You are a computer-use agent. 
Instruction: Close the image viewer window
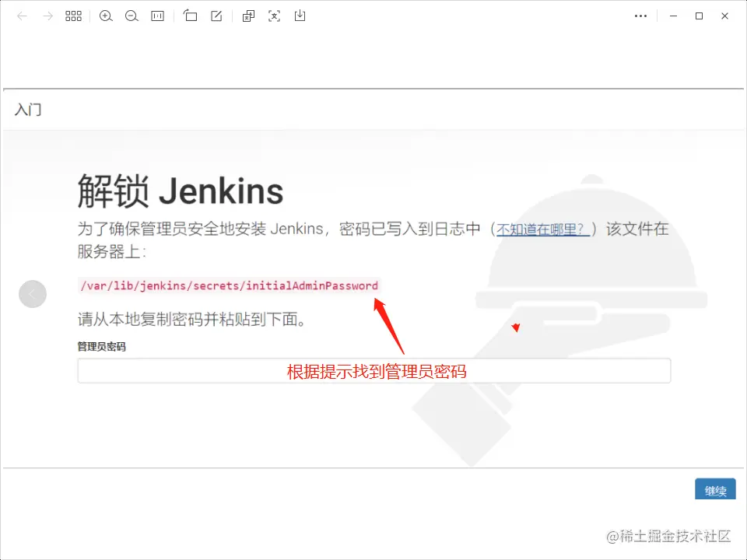[x=724, y=16]
